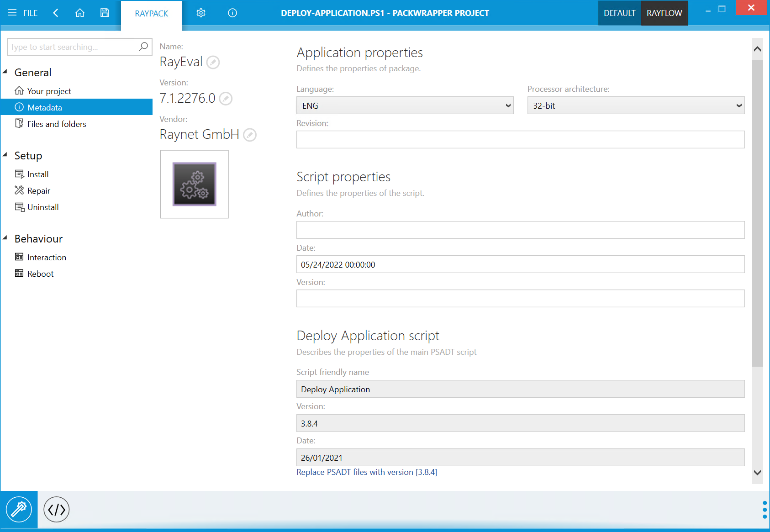Viewport: 770px width, 532px height.
Task: Open the Language dropdown
Action: (508, 105)
